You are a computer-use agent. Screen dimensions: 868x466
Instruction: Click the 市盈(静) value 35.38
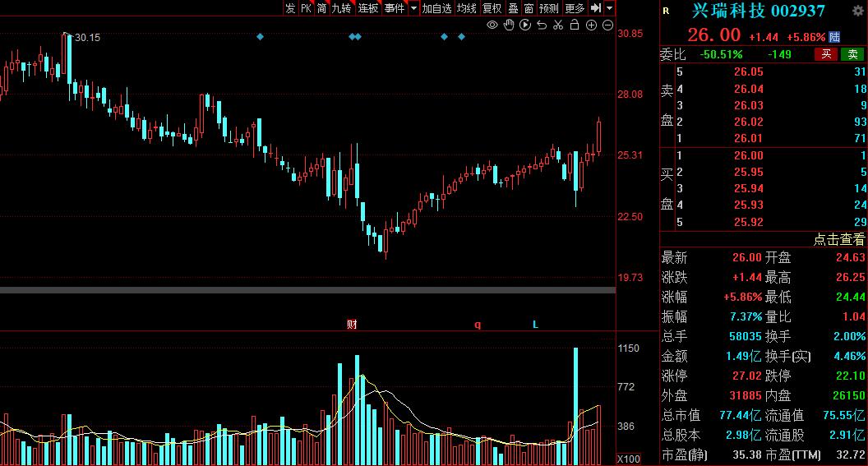(747, 455)
